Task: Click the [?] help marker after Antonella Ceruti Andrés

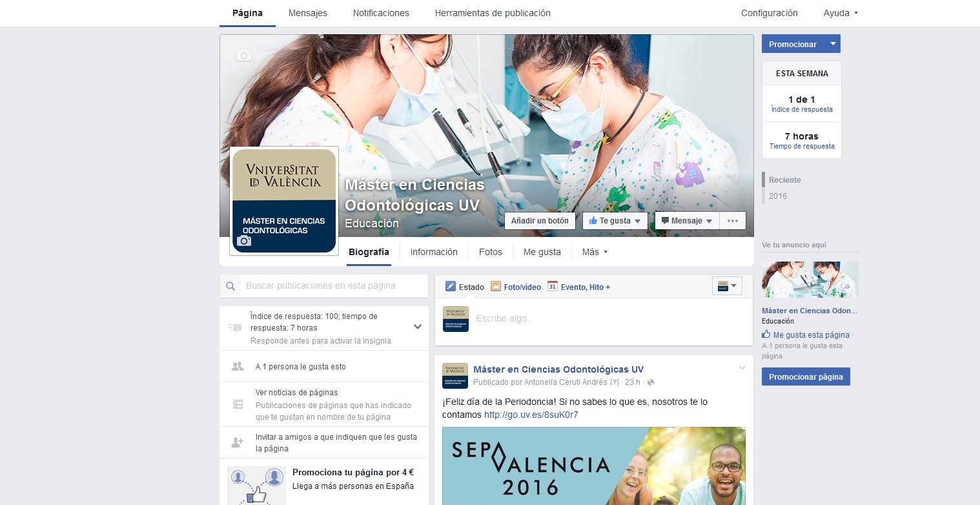Action: pos(614,382)
